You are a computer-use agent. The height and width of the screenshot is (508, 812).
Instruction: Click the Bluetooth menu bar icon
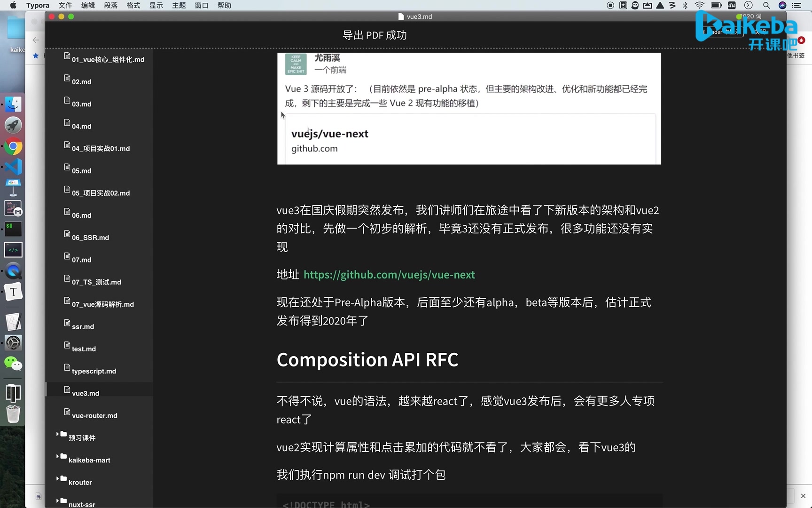click(x=685, y=5)
